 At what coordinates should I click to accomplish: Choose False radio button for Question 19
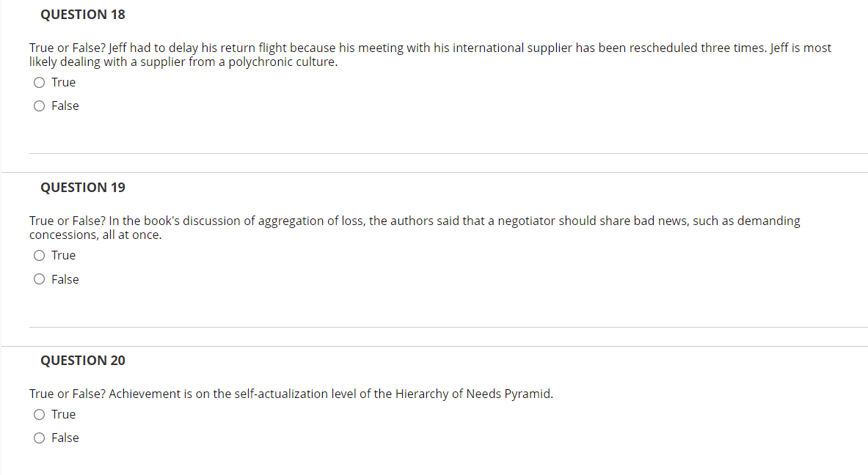(39, 279)
